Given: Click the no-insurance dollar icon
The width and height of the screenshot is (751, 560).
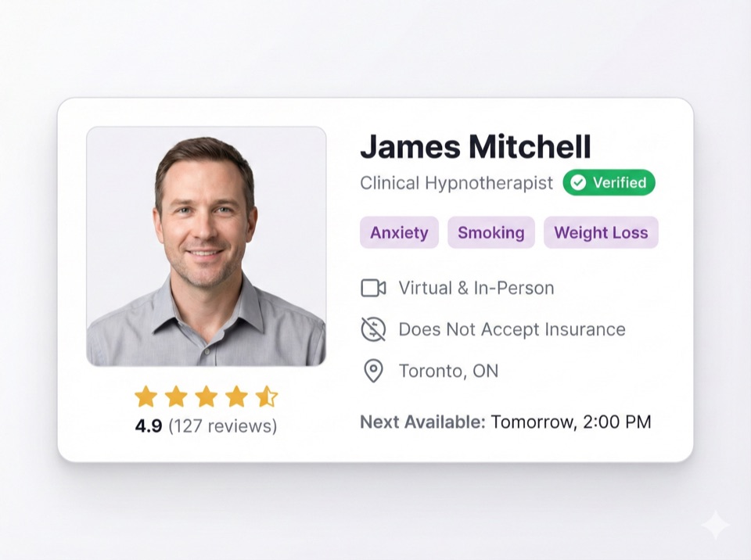Looking at the screenshot, I should point(373,329).
